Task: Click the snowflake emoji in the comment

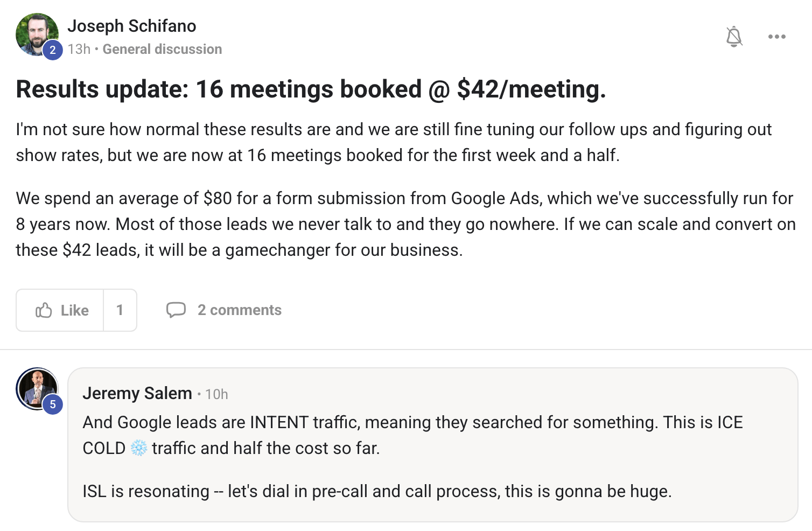Action: (x=139, y=448)
